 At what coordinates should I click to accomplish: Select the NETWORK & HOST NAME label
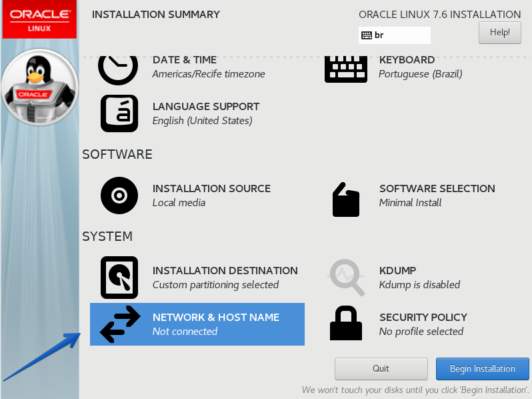215,318
